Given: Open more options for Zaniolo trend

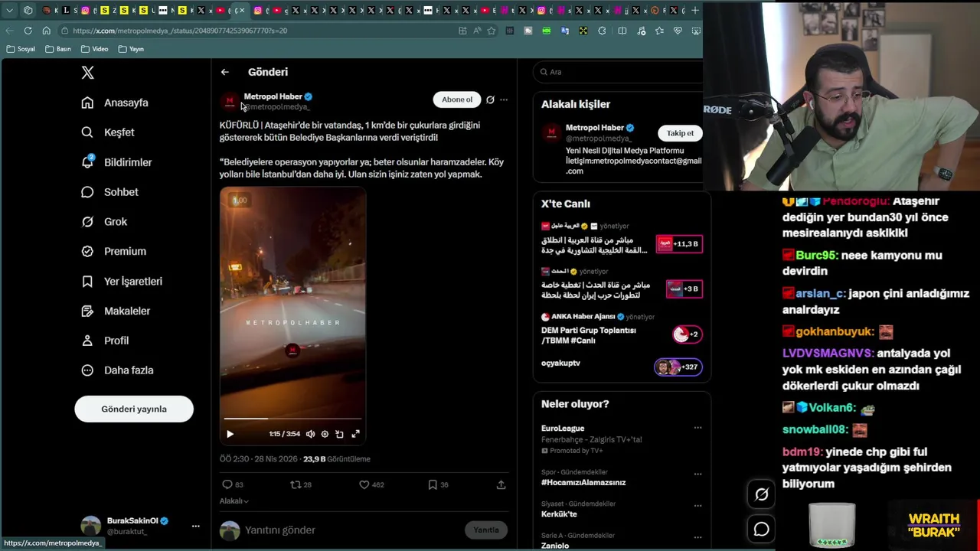Looking at the screenshot, I should point(697,536).
